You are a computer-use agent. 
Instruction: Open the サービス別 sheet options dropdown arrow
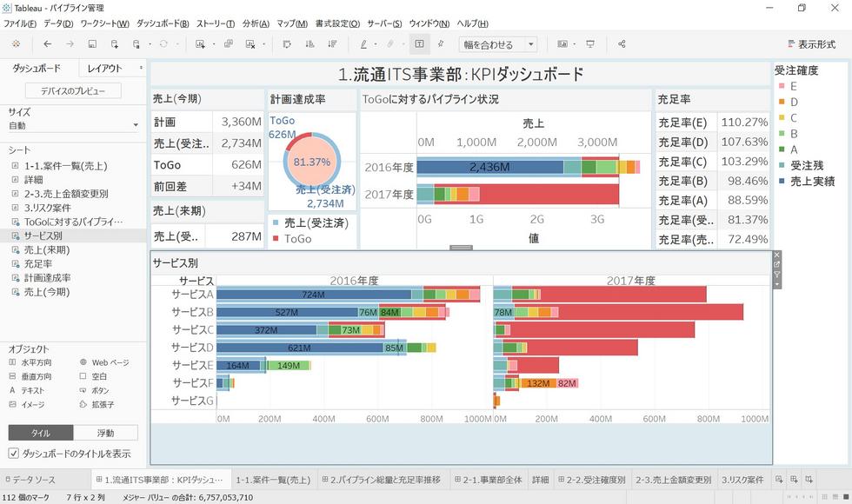coord(777,284)
